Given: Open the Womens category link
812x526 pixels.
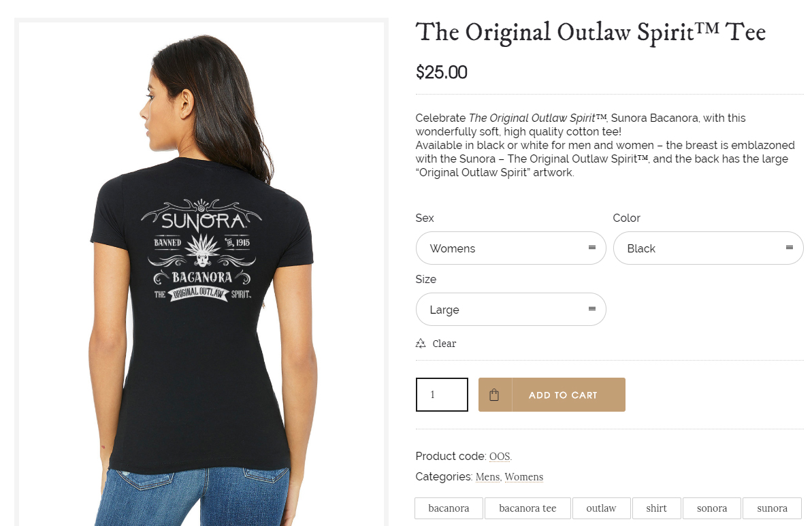Looking at the screenshot, I should pos(524,477).
